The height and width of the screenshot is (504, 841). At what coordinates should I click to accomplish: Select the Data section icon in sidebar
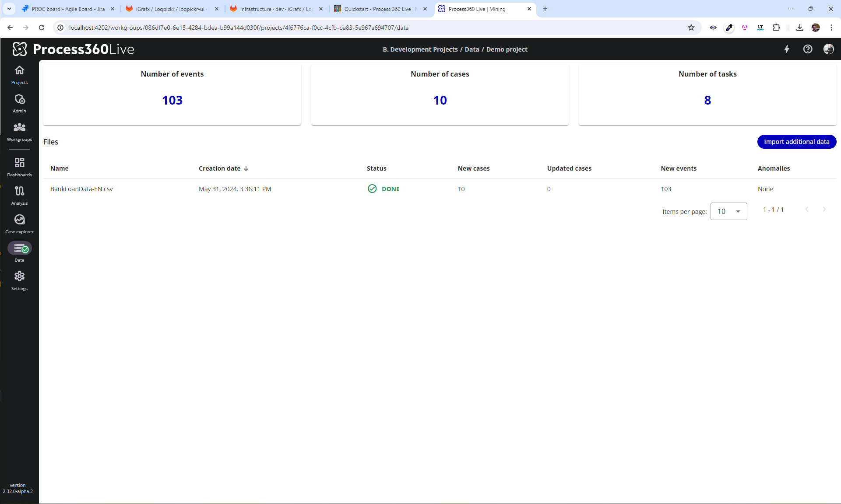click(19, 248)
